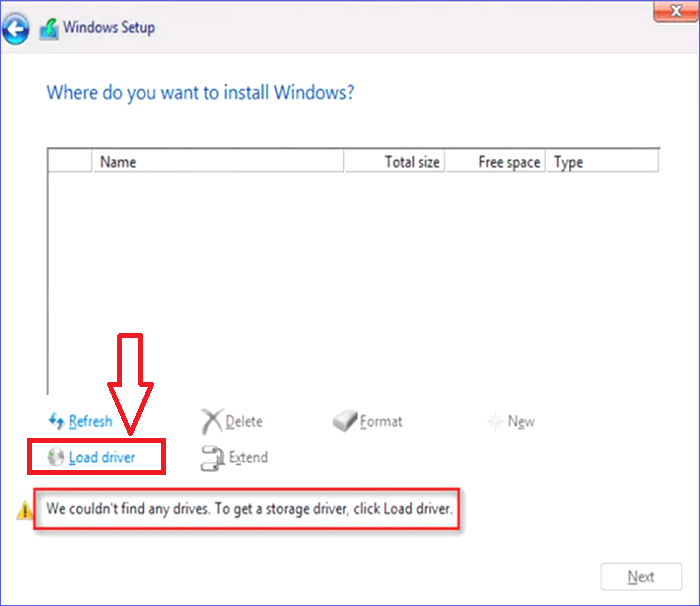Image resolution: width=700 pixels, height=606 pixels.
Task: Sort by the Name column header
Action: tap(218, 161)
